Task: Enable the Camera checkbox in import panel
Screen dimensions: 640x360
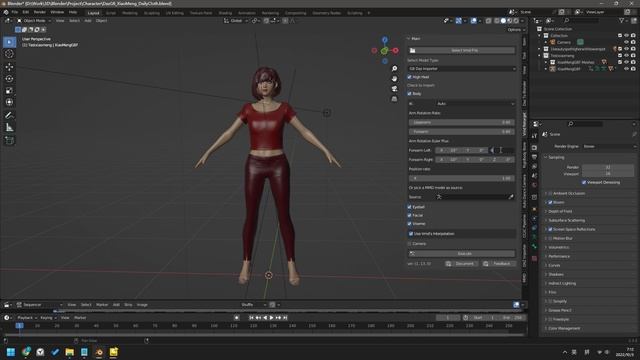Action: pos(409,244)
